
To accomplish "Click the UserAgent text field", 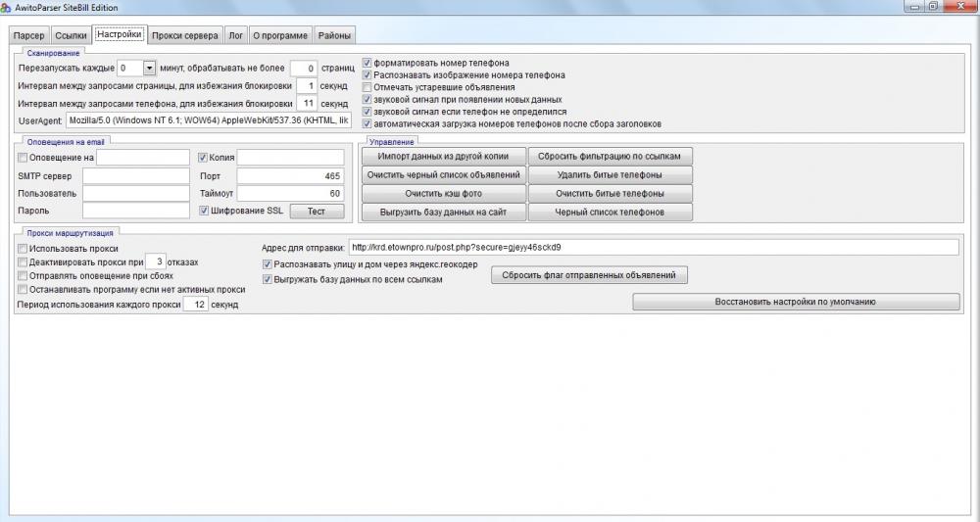I will click(209, 120).
